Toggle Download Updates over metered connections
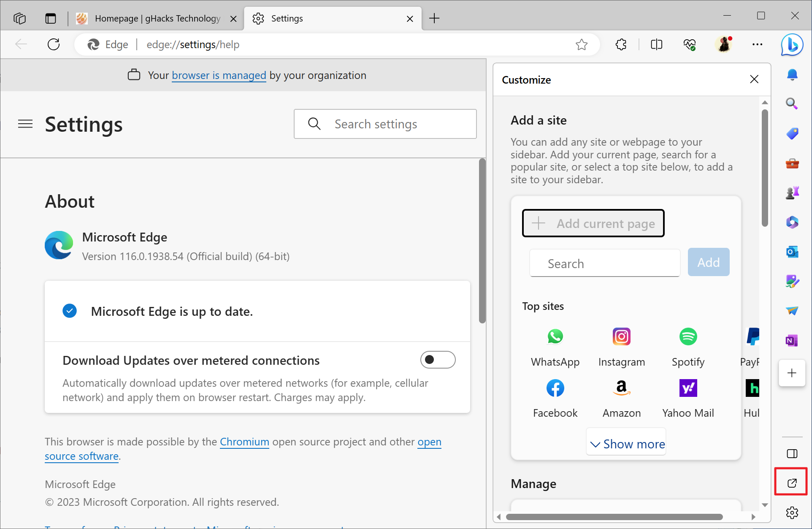 [438, 359]
